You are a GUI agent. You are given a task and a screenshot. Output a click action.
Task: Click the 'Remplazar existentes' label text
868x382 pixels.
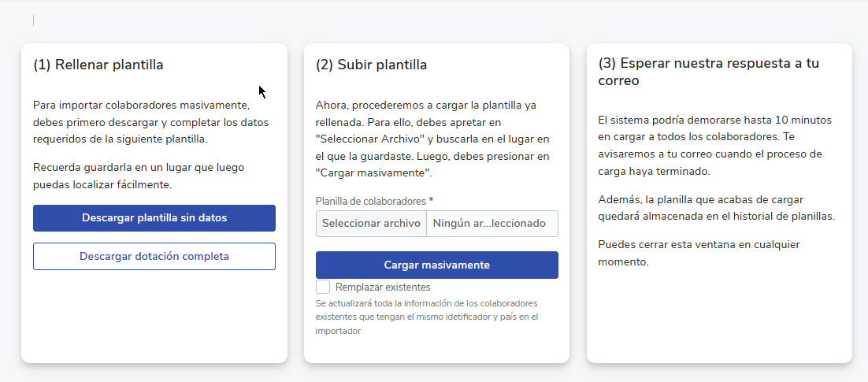383,287
